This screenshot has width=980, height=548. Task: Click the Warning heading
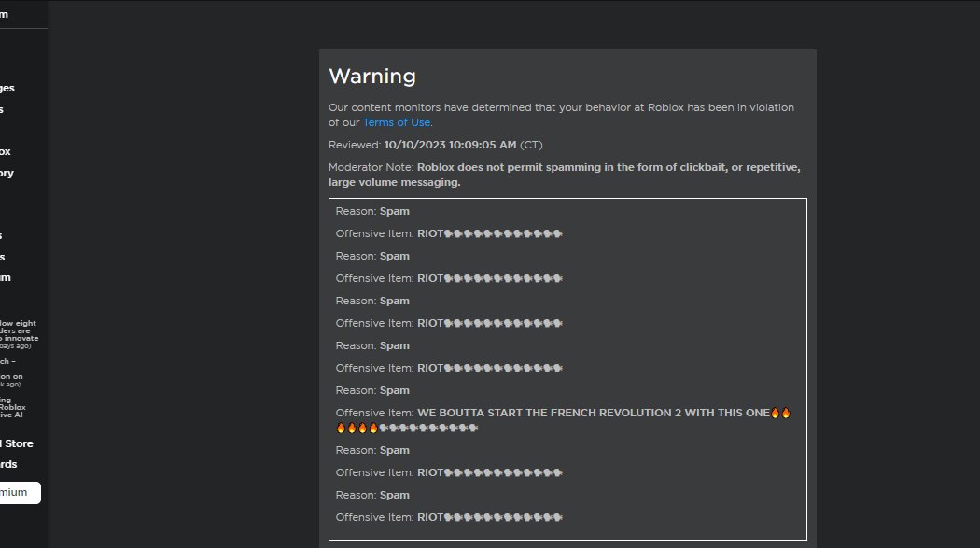point(372,77)
